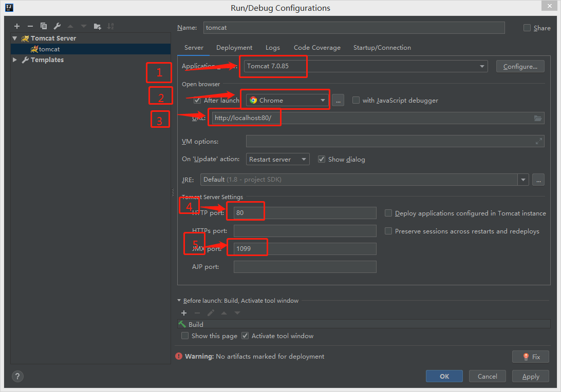
Task: Move the before launch task down
Action: pyautogui.click(x=237, y=313)
